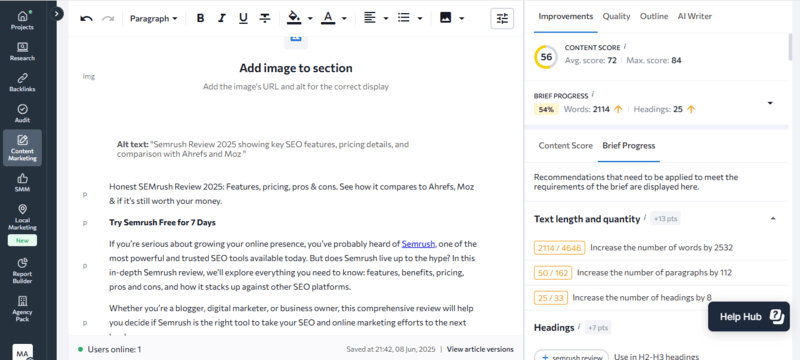Viewport: 800px width, 360px height.
Task: Toggle underline formatting
Action: point(243,18)
